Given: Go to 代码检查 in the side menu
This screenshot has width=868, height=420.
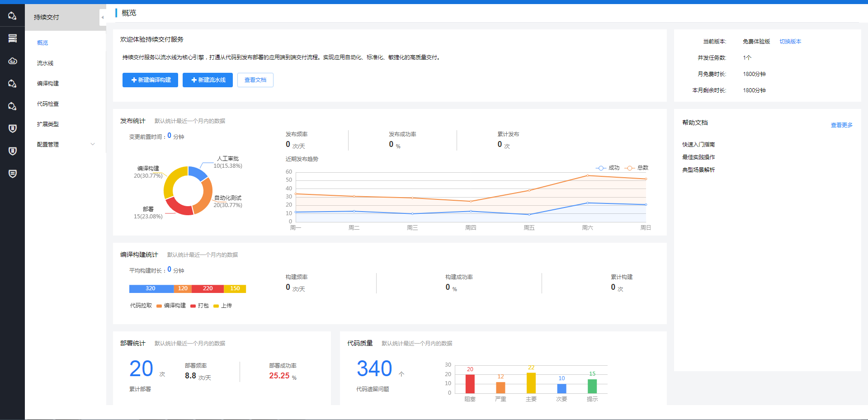Looking at the screenshot, I should pos(48,104).
